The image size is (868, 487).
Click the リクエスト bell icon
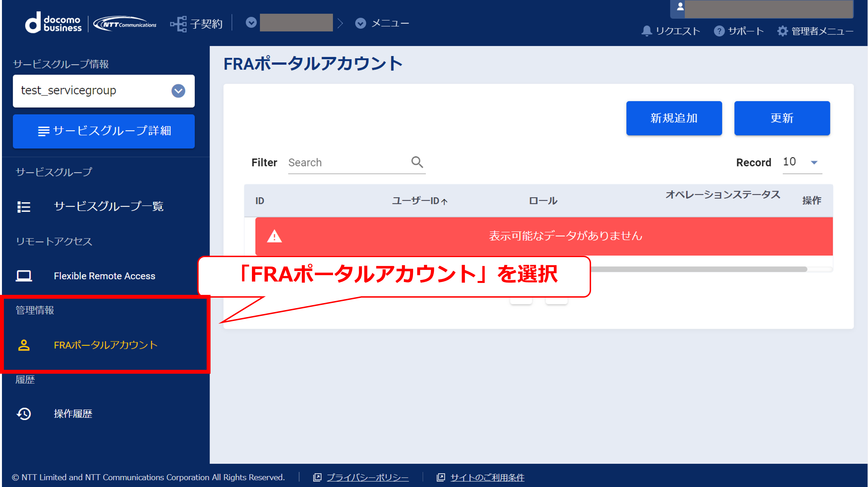pyautogui.click(x=646, y=31)
